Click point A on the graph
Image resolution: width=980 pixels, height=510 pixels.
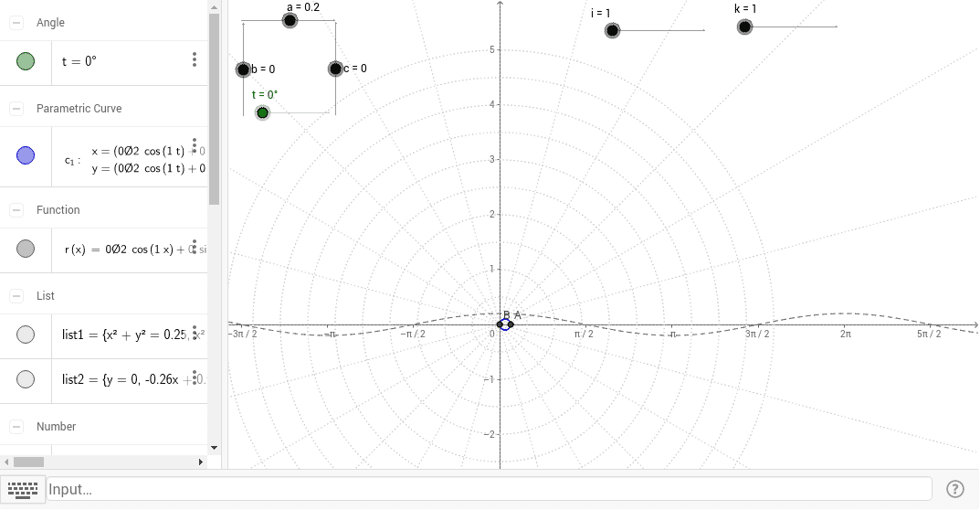(x=511, y=324)
